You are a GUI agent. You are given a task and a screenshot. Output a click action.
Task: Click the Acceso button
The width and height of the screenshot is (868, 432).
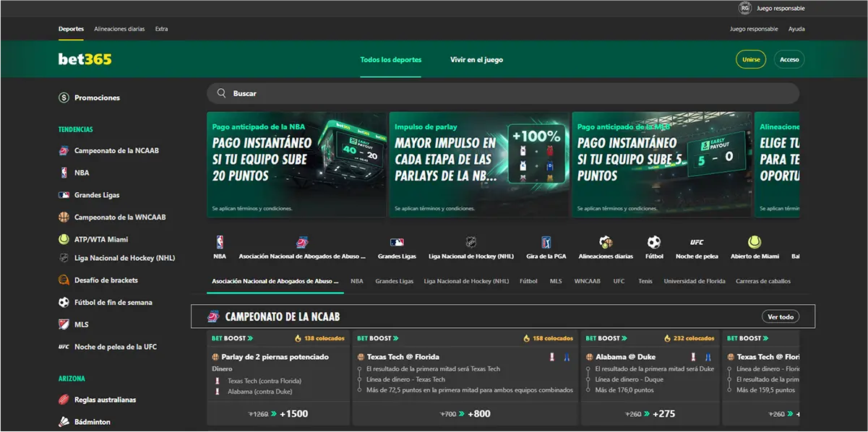click(789, 59)
